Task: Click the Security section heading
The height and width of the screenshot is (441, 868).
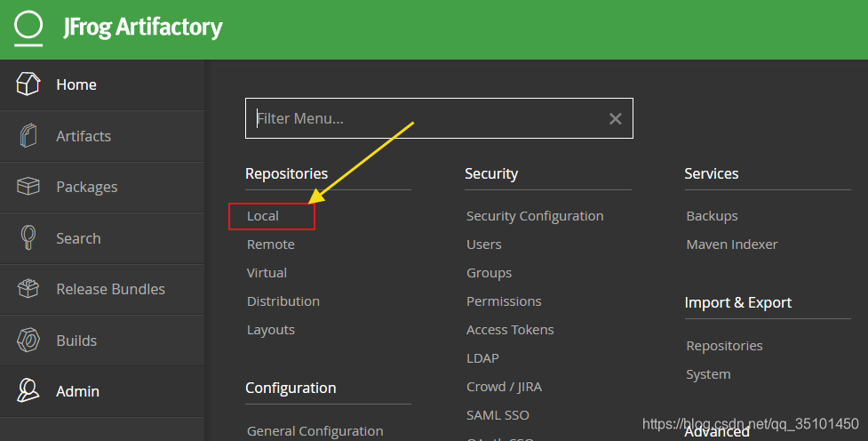Action: tap(491, 174)
